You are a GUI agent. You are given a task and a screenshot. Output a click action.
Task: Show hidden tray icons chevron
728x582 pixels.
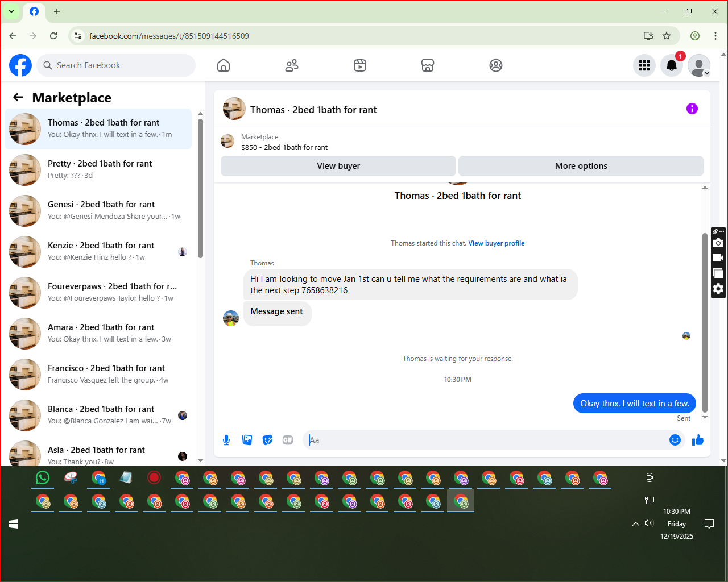pyautogui.click(x=636, y=524)
